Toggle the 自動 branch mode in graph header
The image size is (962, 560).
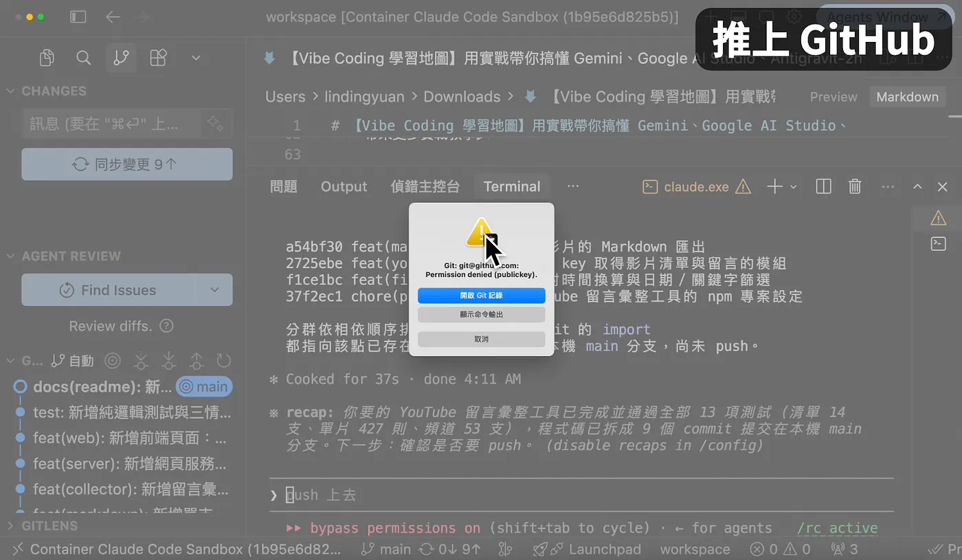[73, 360]
